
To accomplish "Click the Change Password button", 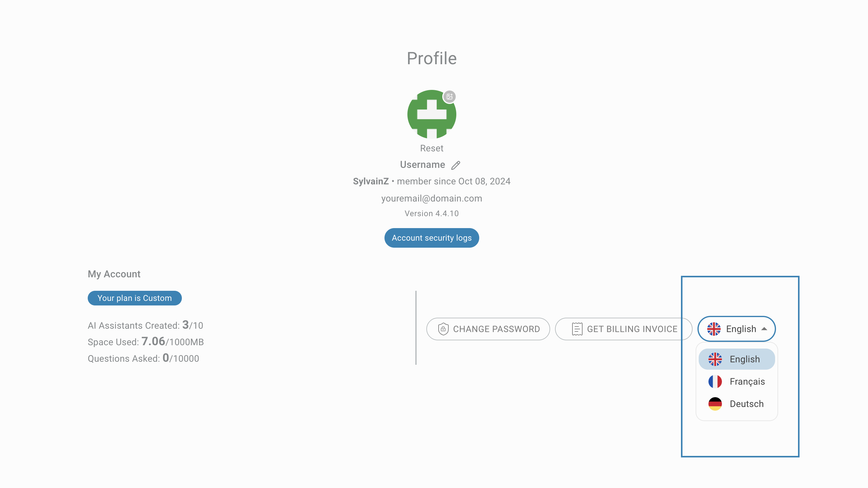I will (488, 329).
